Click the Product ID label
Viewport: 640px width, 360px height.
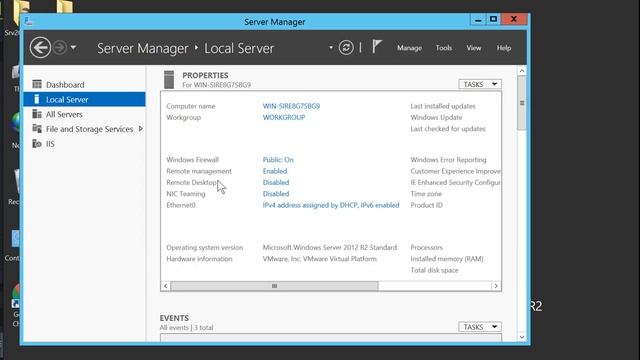click(x=427, y=205)
